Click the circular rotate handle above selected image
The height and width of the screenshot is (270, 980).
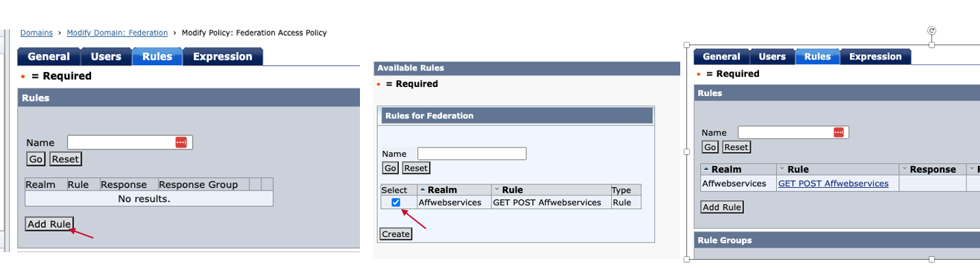tap(931, 30)
